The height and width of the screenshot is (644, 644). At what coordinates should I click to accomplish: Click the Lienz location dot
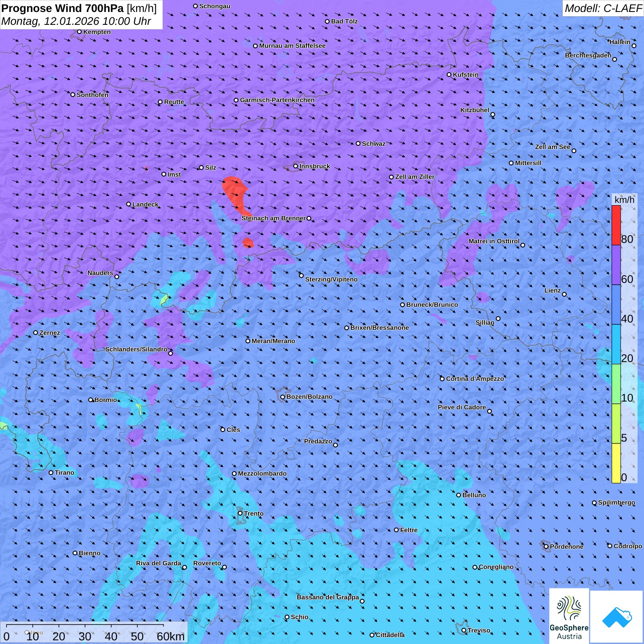pos(564,294)
